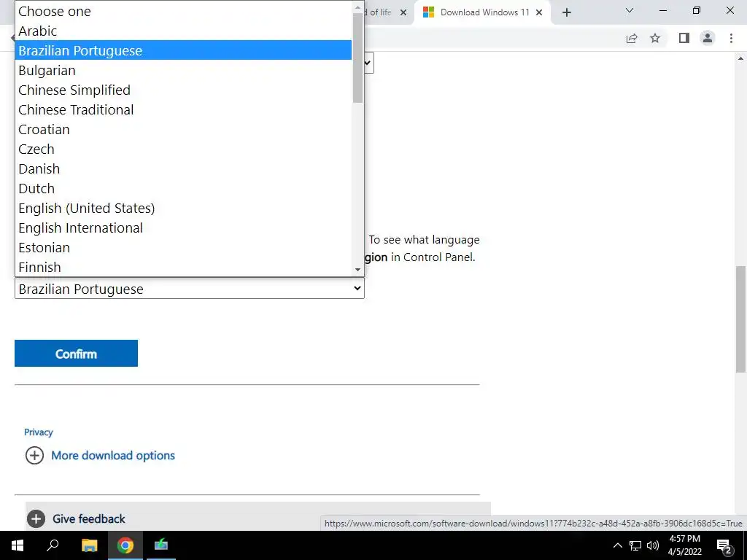747x560 pixels.
Task: Click Chrome icon in taskbar
Action: click(125, 545)
